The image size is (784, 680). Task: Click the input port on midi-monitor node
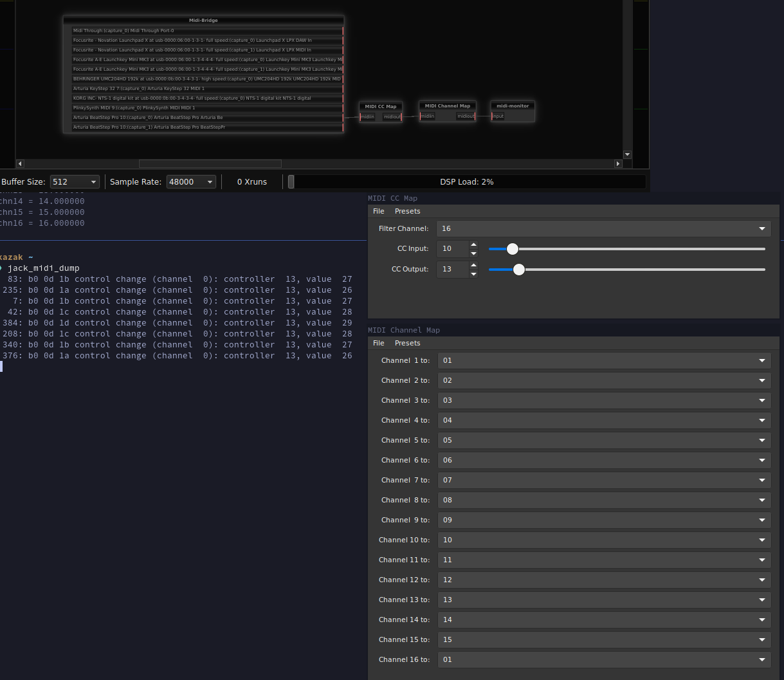tap(498, 116)
